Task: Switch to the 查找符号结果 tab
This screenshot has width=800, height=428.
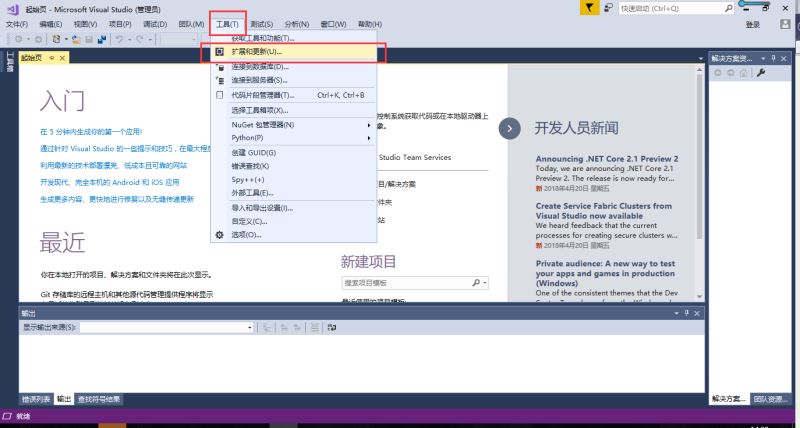Action: pyautogui.click(x=99, y=399)
